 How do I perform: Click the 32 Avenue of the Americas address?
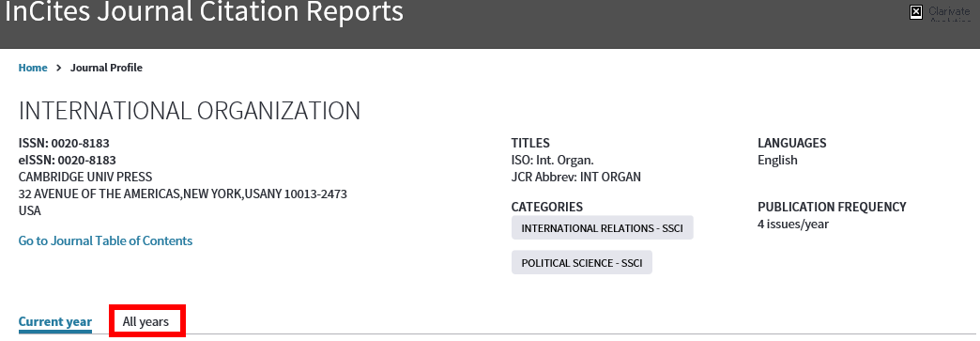pos(183,194)
